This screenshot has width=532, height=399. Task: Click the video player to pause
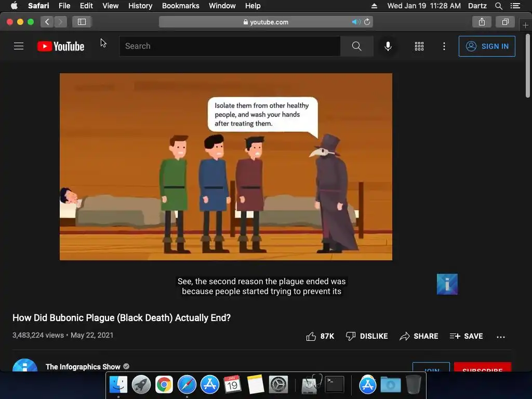[x=226, y=167]
